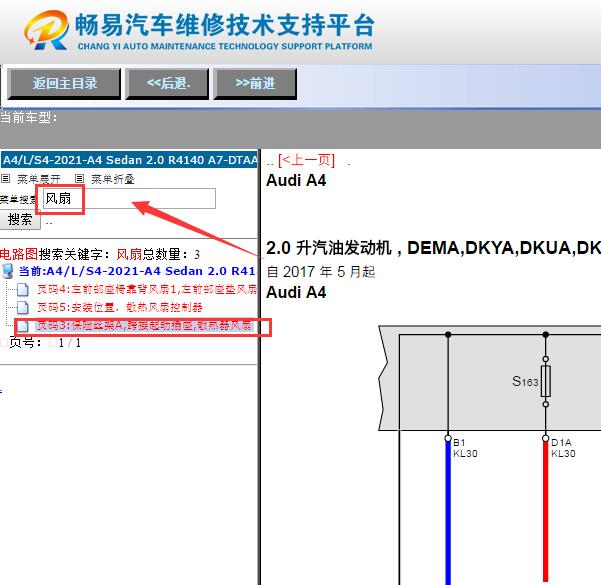Expand all with 菜单展开

39,179
